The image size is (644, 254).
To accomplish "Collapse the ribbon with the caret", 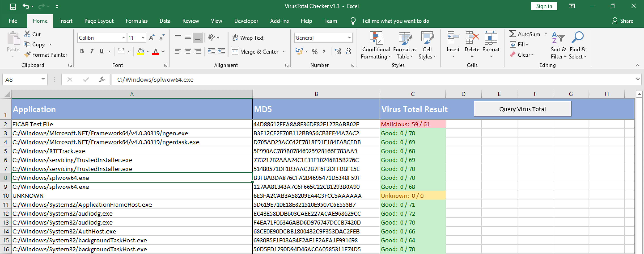I will 638,65.
